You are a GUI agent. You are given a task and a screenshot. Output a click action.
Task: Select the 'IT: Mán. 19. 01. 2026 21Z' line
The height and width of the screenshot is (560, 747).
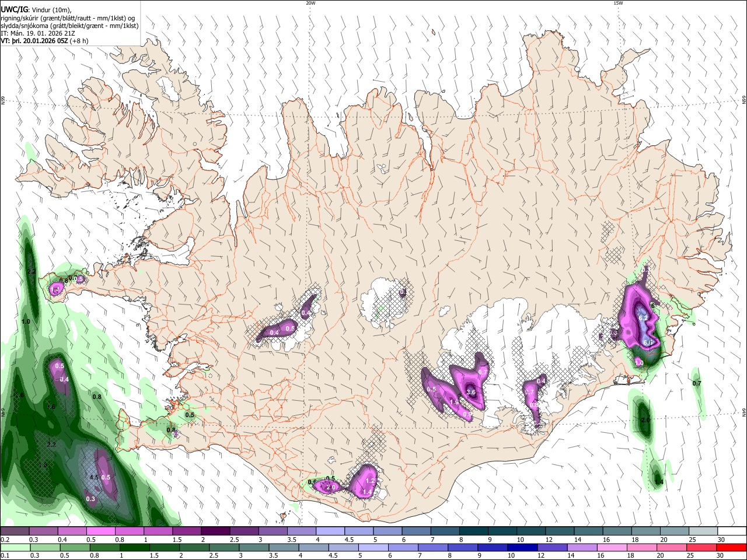(x=37, y=33)
